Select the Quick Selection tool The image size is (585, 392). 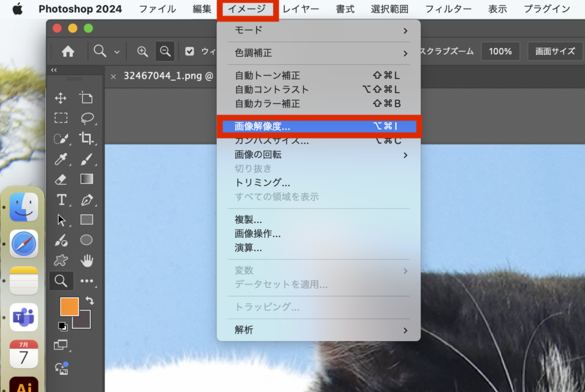click(x=61, y=138)
